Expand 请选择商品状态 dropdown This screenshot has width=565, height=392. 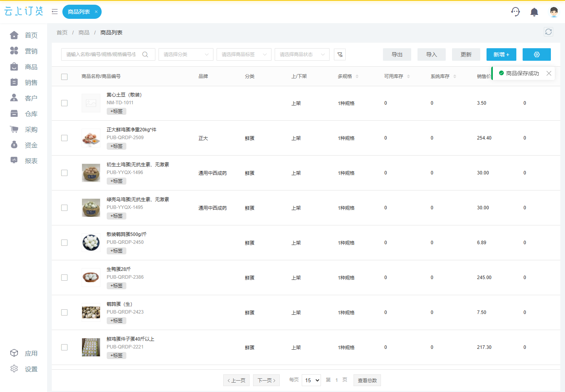[x=302, y=54]
